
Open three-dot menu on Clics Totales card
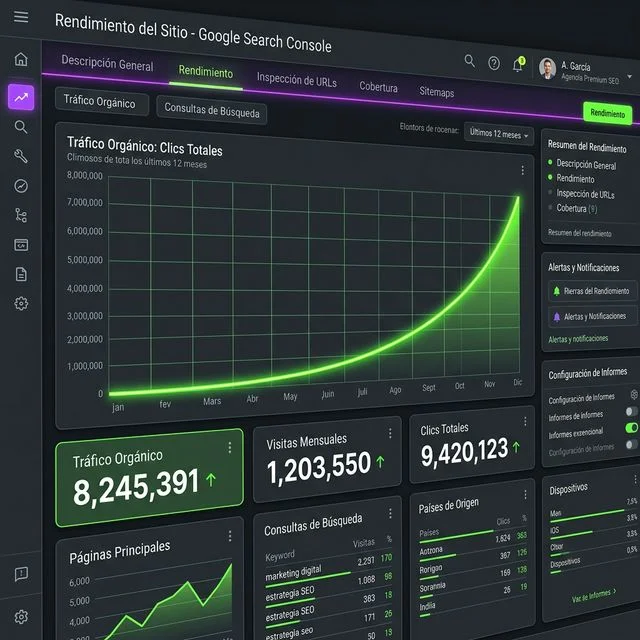pos(525,421)
